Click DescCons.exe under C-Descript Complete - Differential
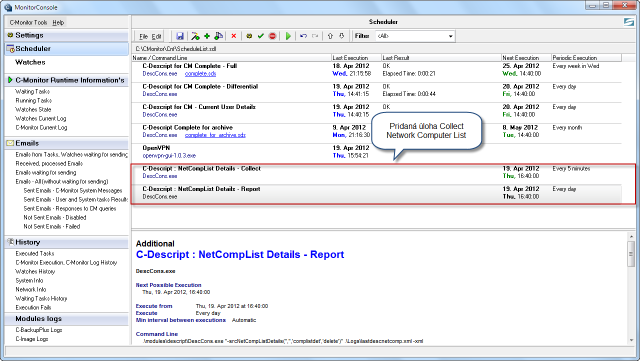 point(160,94)
